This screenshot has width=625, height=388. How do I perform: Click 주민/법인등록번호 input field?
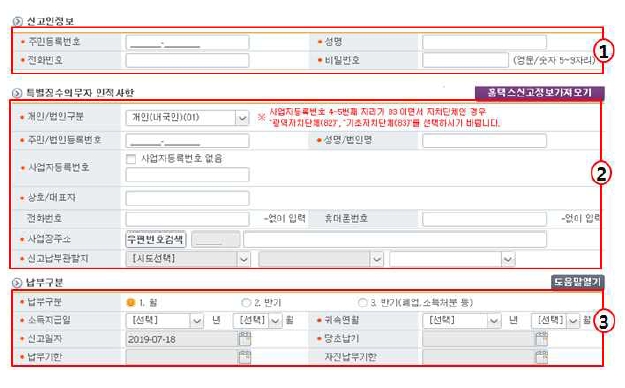tap(187, 141)
